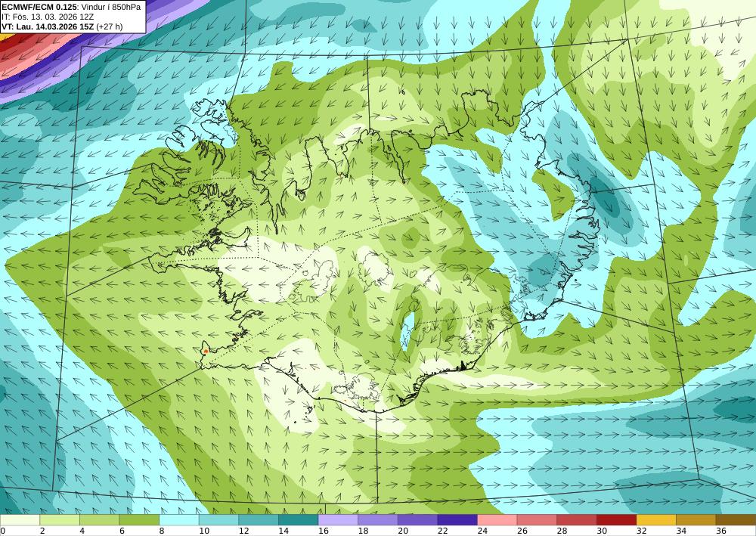Pick the pale cyan 8–10 legend swatch
The height and width of the screenshot is (536, 756).
point(179,520)
